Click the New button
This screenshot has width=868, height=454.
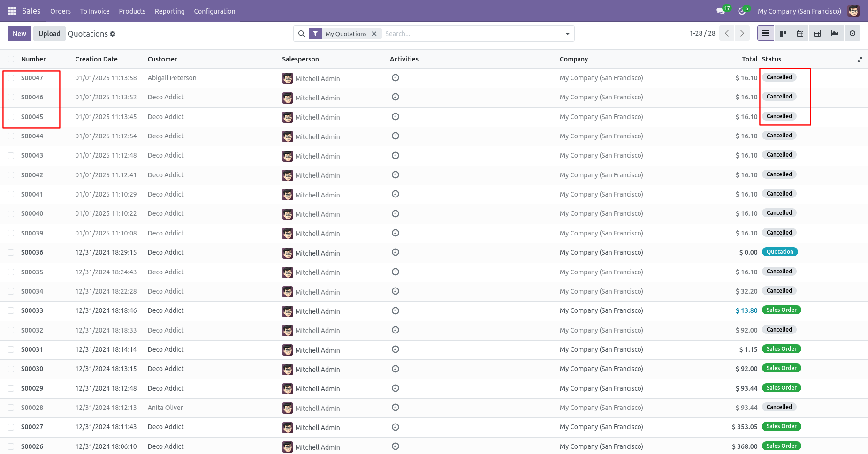click(x=20, y=34)
